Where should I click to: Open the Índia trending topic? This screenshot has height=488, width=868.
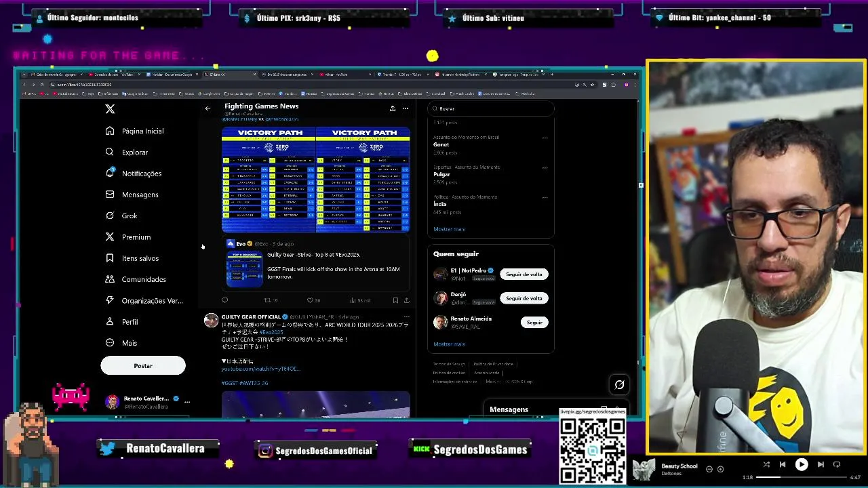(439, 204)
